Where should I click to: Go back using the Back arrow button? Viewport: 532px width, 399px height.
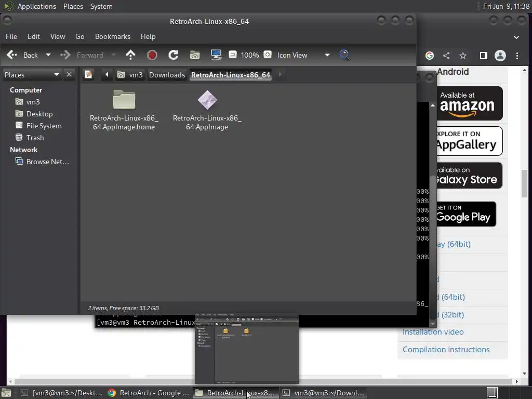coord(22,55)
